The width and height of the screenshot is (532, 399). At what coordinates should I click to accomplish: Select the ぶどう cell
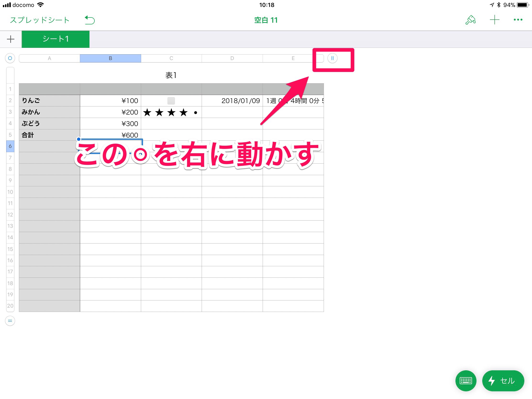(49, 123)
